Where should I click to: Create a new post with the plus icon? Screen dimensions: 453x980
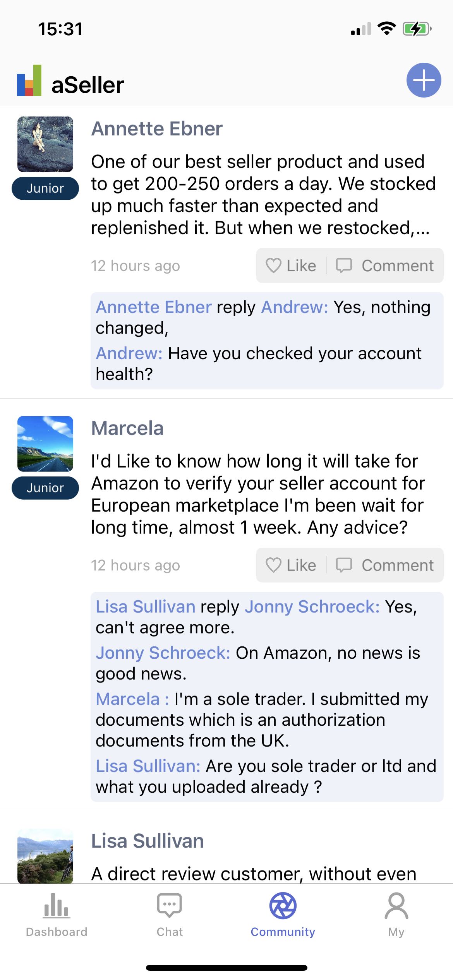point(424,81)
